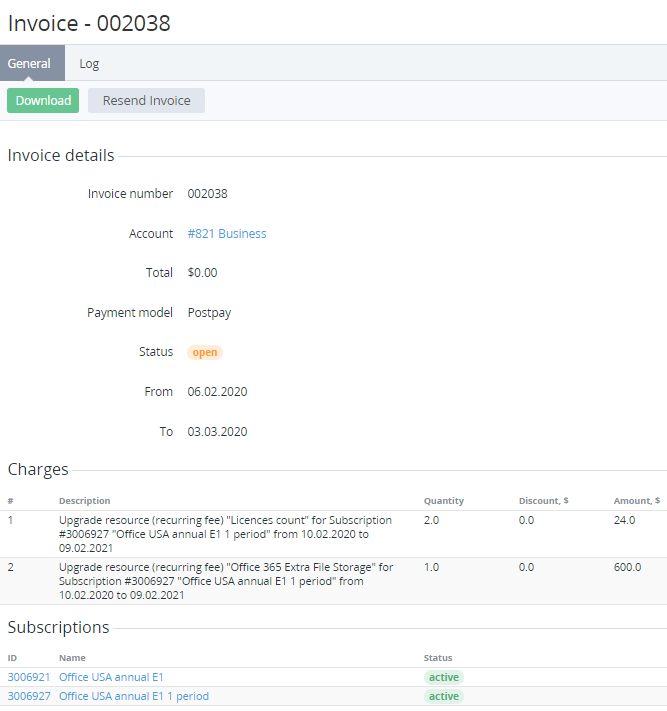Image resolution: width=667 pixels, height=711 pixels.
Task: Open the #821 Business account link
Action: [x=227, y=234]
